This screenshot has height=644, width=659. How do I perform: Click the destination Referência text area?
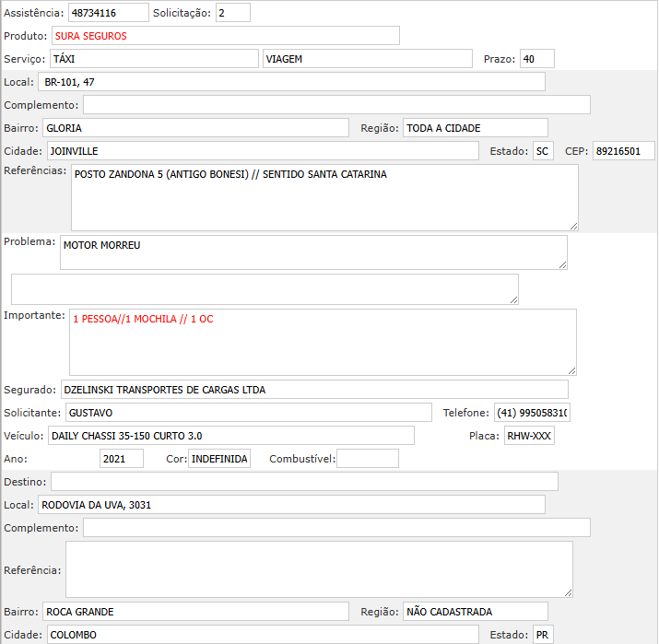coord(320,569)
